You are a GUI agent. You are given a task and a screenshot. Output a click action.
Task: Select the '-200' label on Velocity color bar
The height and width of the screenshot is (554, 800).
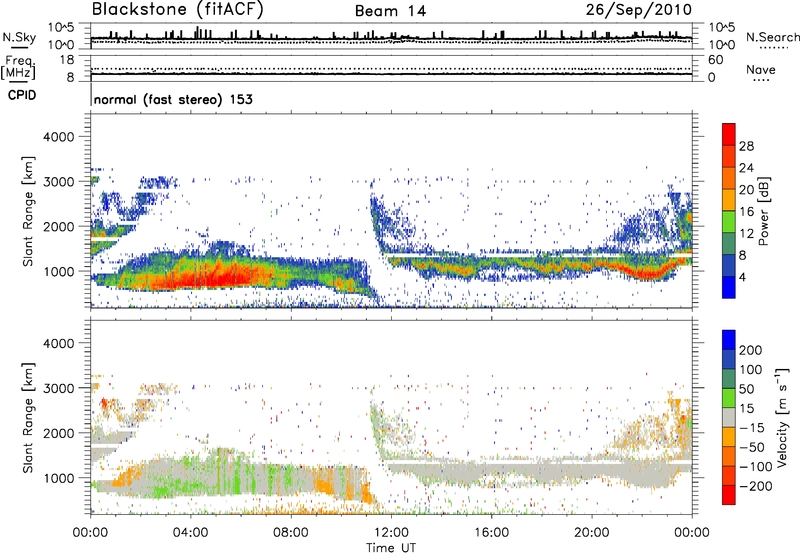pos(755,487)
